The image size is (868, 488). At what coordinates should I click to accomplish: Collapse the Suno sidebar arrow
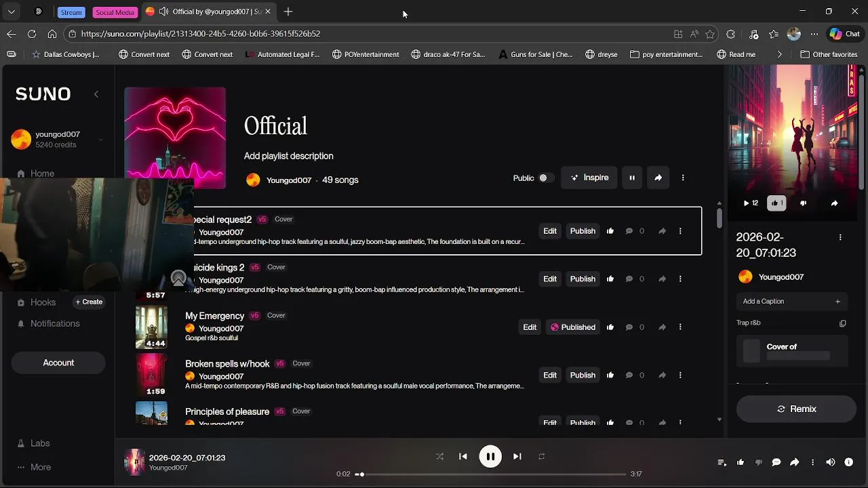pyautogui.click(x=96, y=94)
